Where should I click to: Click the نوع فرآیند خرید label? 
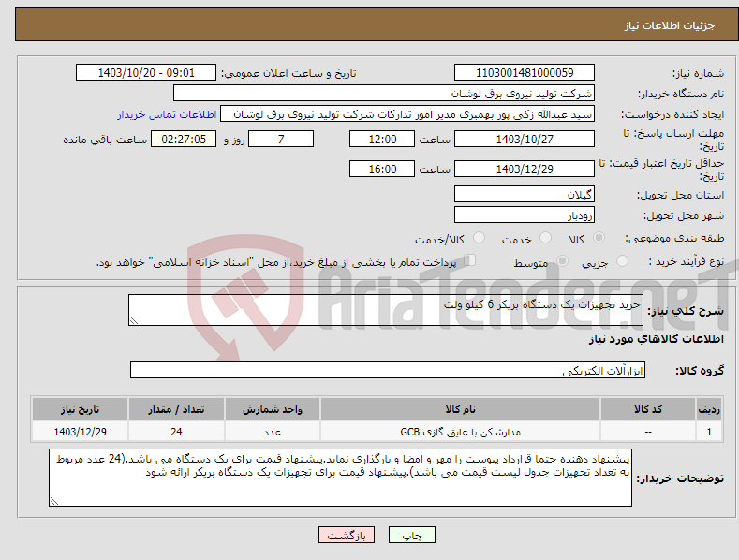tap(687, 261)
